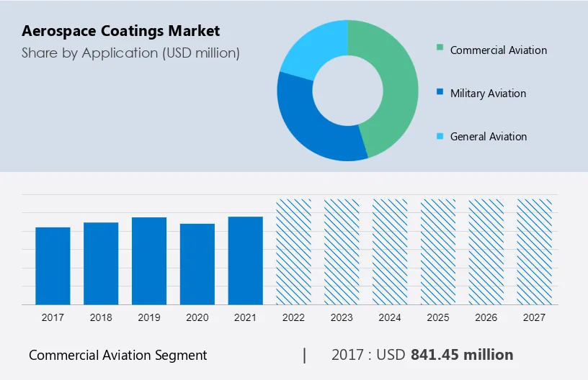Viewport: 588px width, 380px height.
Task: Click the light blue General Aviation legend swatch
Action: point(440,136)
